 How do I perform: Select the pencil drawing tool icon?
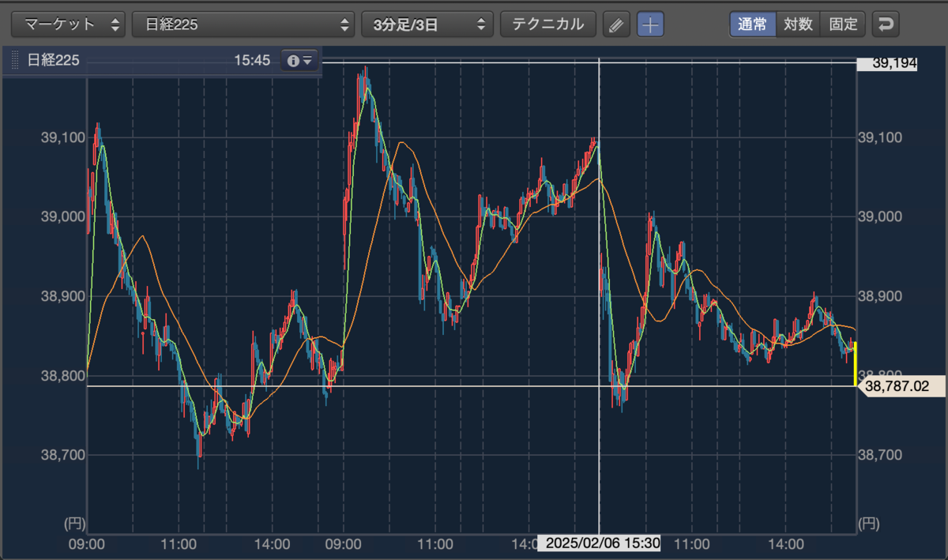pos(617,24)
